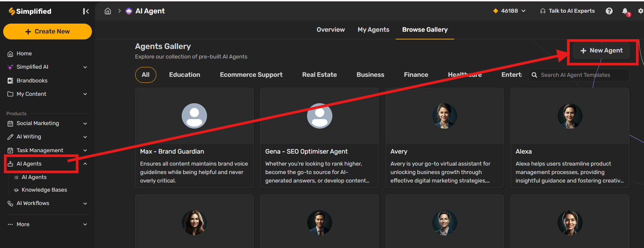
Task: Open the Max - Brand Guardian card title
Action: [172, 151]
